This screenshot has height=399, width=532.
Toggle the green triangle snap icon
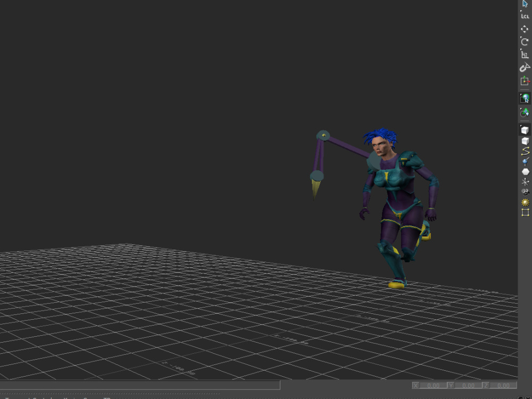(x=525, y=112)
